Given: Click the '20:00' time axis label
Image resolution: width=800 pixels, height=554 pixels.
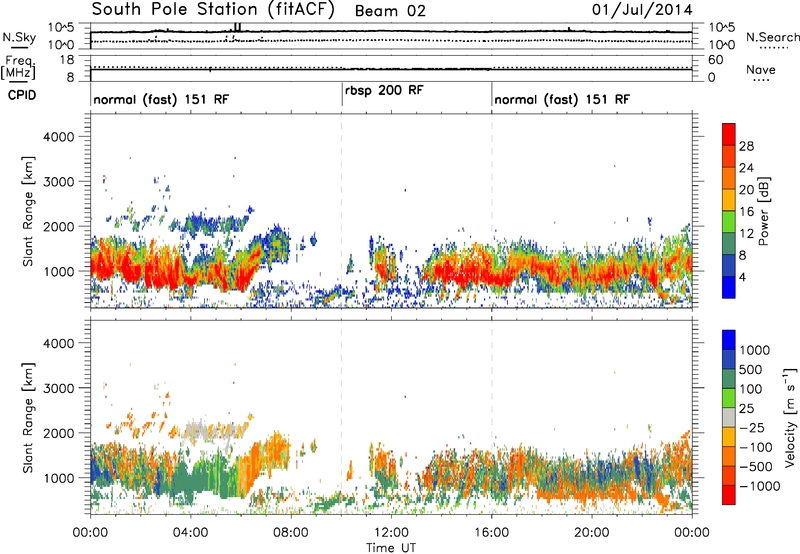Looking at the screenshot, I should point(592,533).
